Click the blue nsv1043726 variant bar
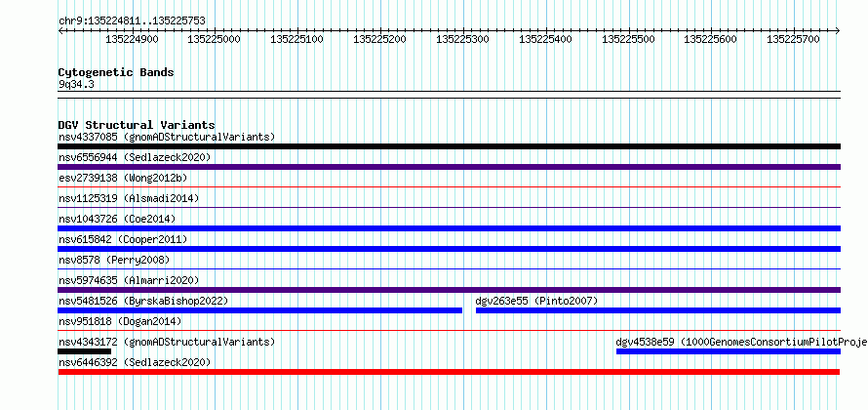This screenshot has height=410, width=868. click(449, 228)
